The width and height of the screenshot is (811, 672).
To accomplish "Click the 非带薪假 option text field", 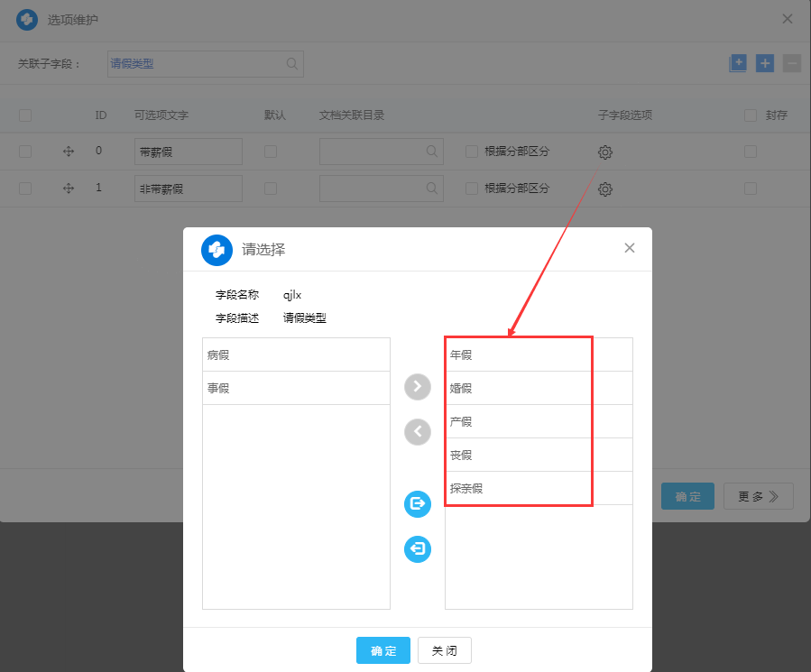I will coord(189,189).
